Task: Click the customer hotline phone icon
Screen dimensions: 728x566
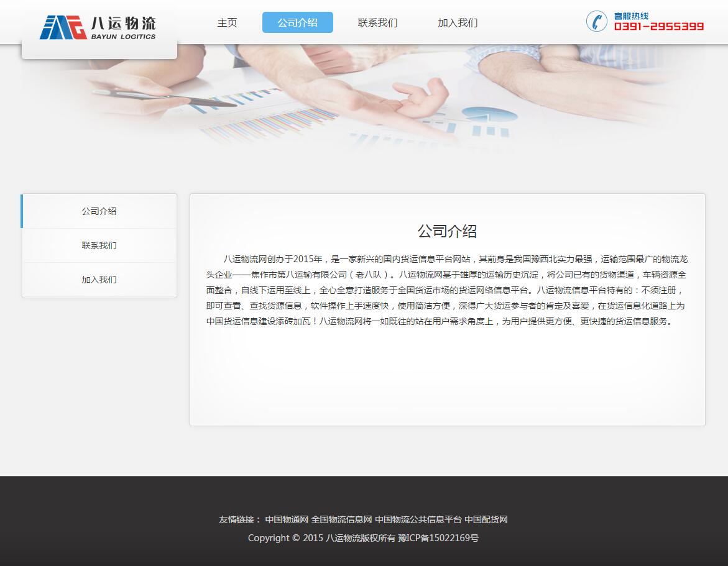Action: [597, 21]
